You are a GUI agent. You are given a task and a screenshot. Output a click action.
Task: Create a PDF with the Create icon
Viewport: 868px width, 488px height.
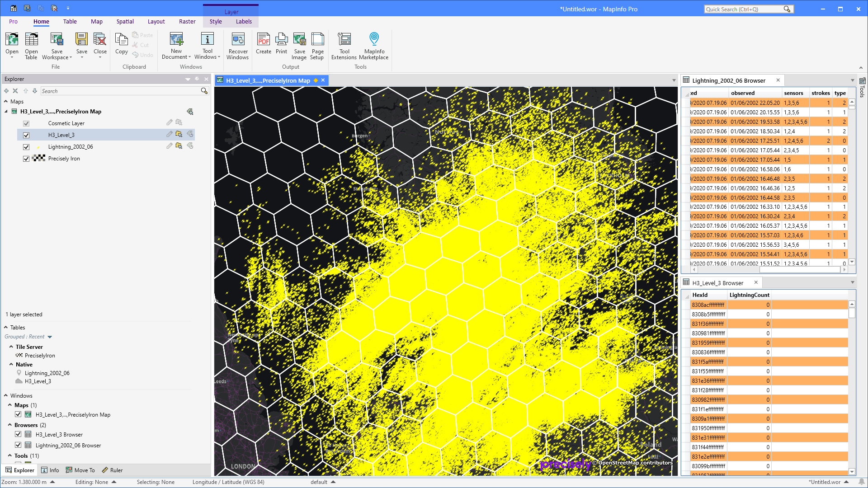pyautogui.click(x=264, y=45)
